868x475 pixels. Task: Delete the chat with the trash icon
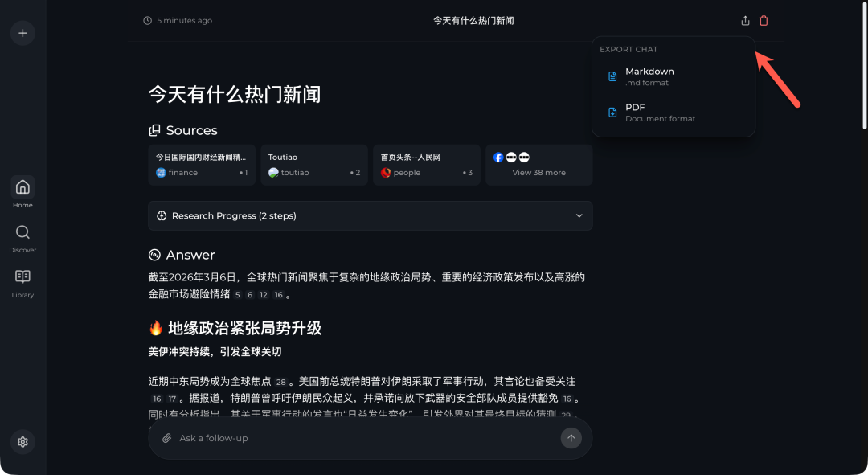[763, 20]
